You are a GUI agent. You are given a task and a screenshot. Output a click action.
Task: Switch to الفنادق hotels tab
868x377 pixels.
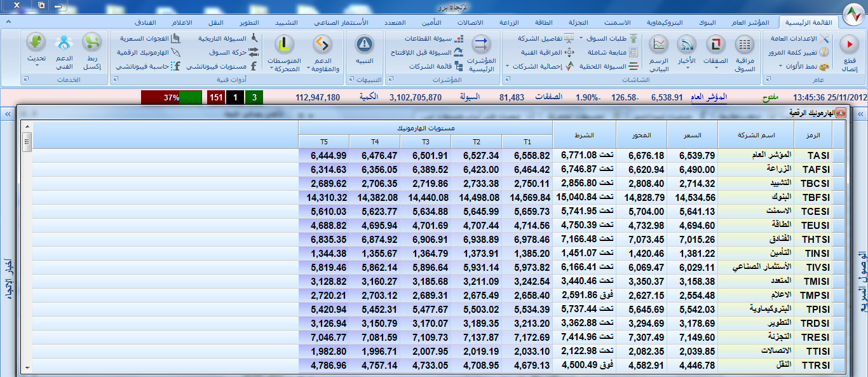[146, 22]
